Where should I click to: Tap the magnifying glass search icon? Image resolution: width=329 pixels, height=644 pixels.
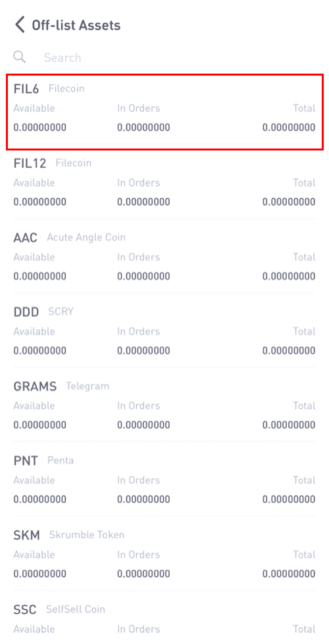click(19, 57)
